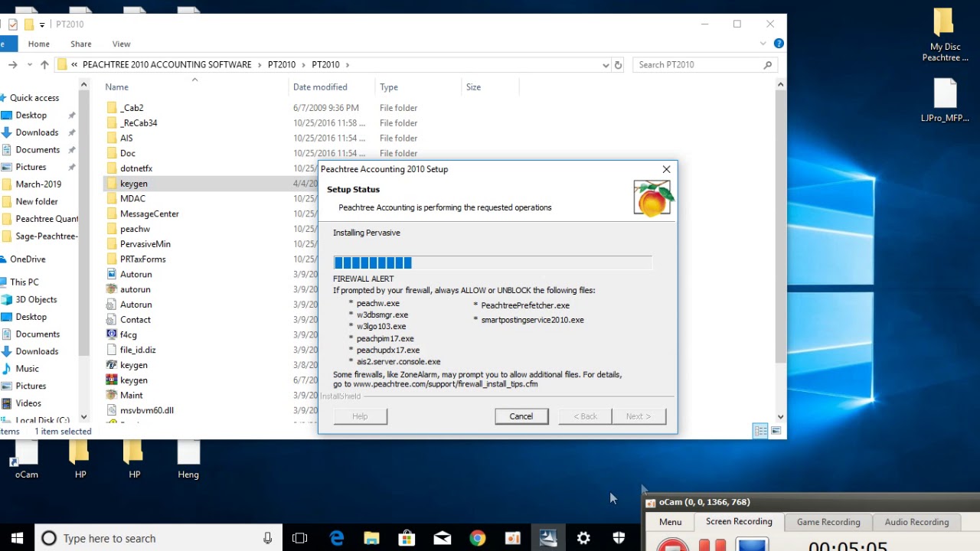Image resolution: width=980 pixels, height=551 pixels.
Task: Select the PervasiveMin folder
Action: (x=145, y=244)
